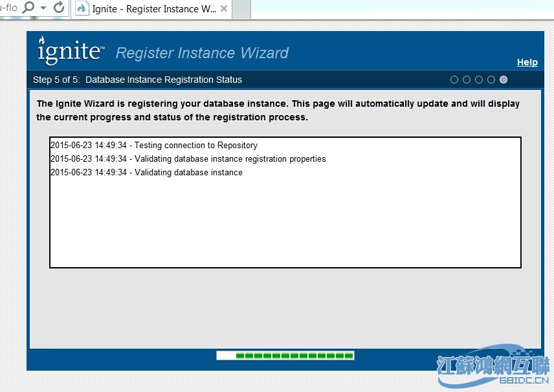Select the second step indicator circle
Viewport: 554px width, 392px height.
pyautogui.click(x=467, y=80)
